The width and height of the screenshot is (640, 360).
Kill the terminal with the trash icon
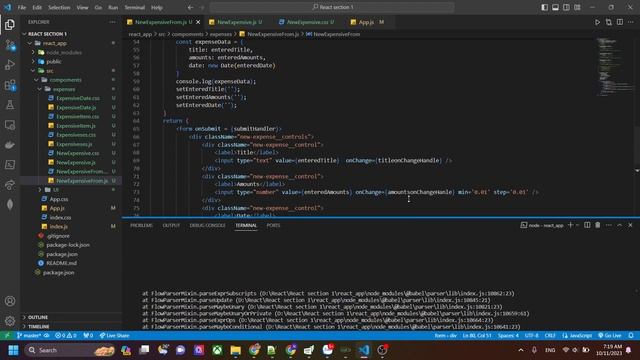coord(598,225)
